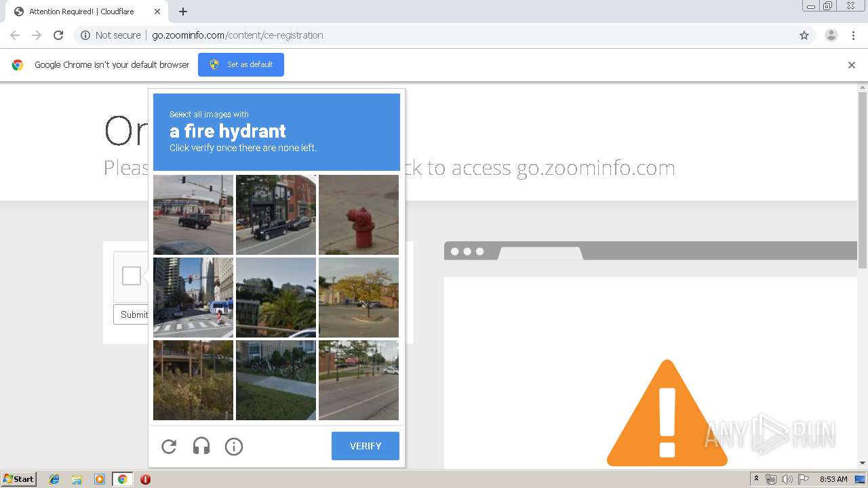Go forward in browser history

click(37, 35)
